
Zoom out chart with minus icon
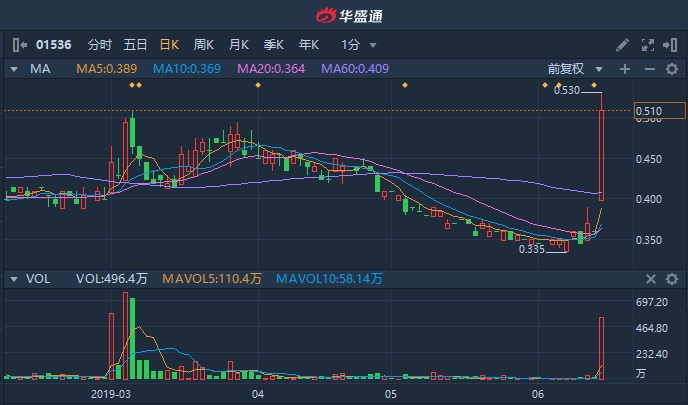click(x=650, y=69)
